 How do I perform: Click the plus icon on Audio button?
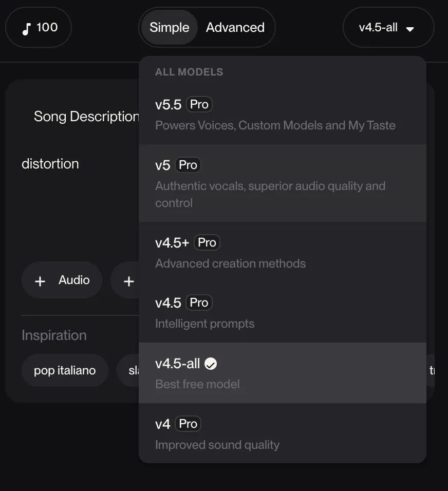pyautogui.click(x=40, y=281)
